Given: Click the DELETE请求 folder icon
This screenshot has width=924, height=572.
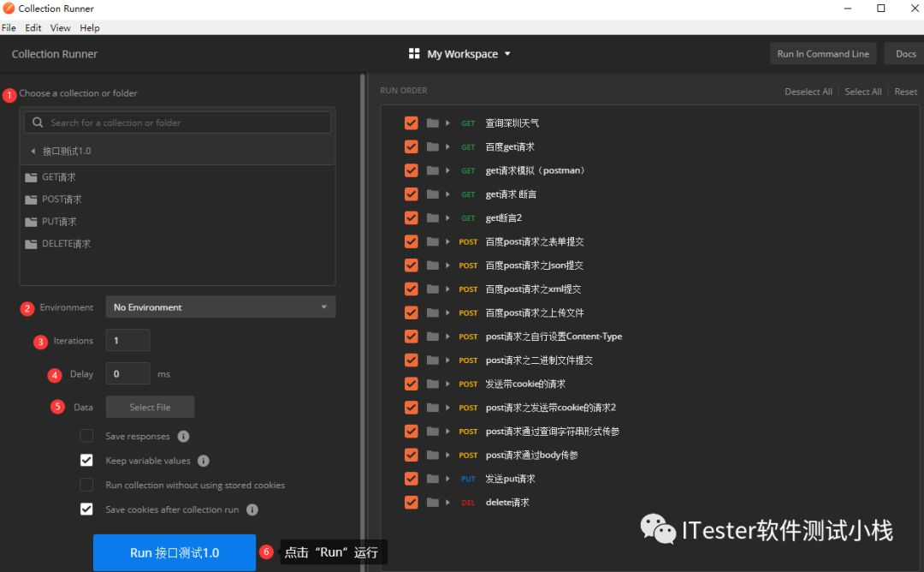Looking at the screenshot, I should coord(31,243).
